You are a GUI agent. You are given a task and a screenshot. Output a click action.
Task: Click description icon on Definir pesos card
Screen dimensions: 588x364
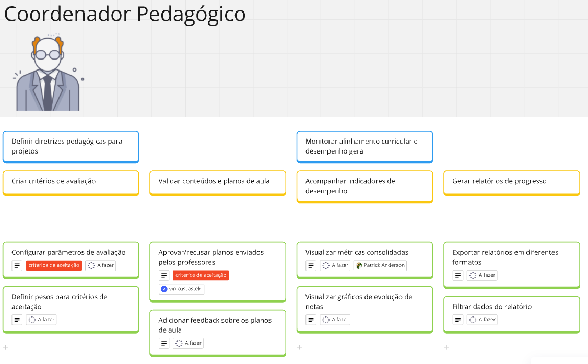pos(17,320)
